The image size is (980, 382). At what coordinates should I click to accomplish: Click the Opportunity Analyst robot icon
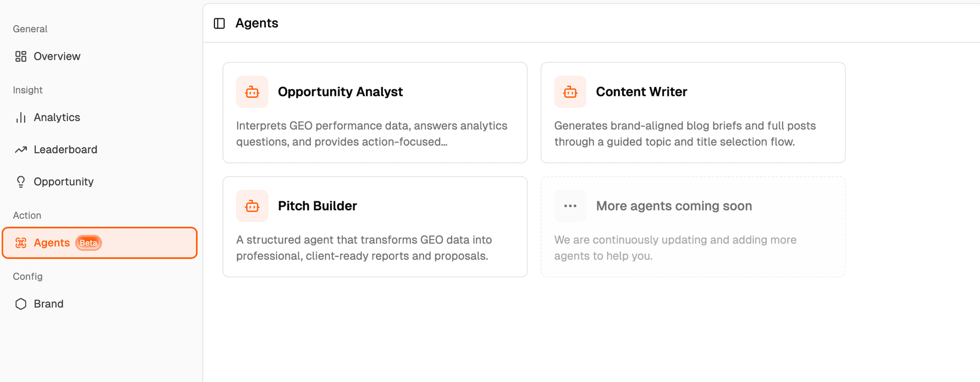tap(252, 92)
